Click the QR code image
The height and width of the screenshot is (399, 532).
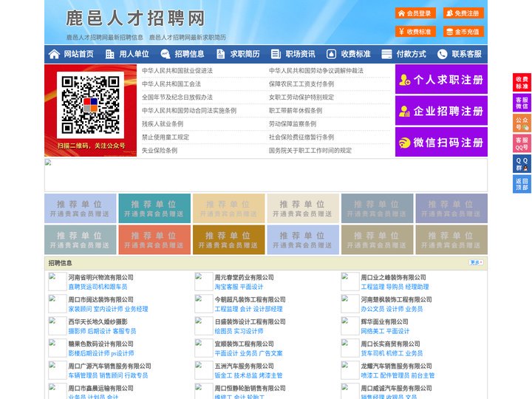coord(90,105)
